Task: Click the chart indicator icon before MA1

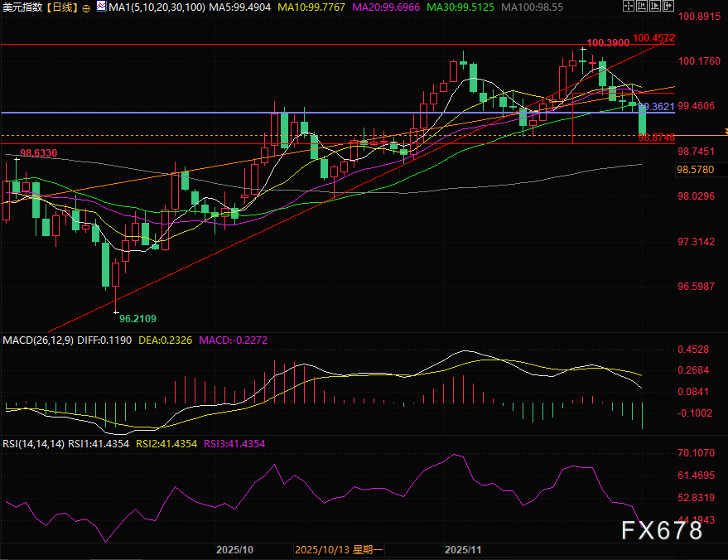Action: pyautogui.click(x=100, y=7)
